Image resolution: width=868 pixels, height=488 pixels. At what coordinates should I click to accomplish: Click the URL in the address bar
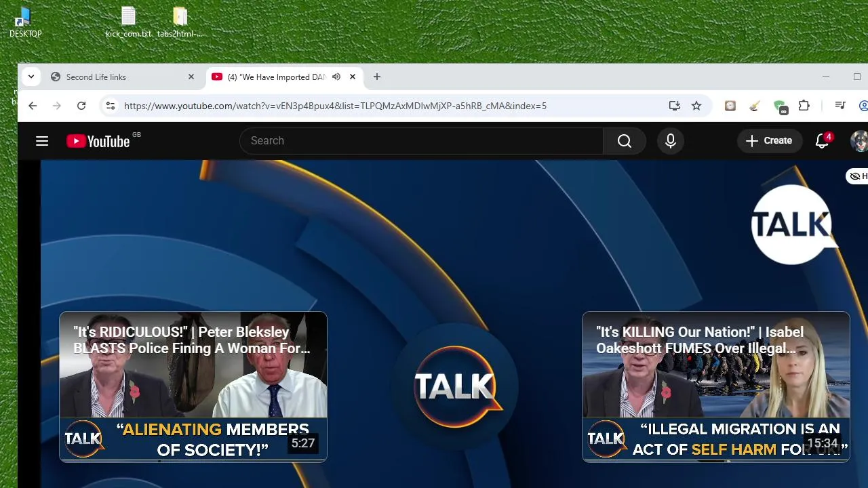coord(335,106)
